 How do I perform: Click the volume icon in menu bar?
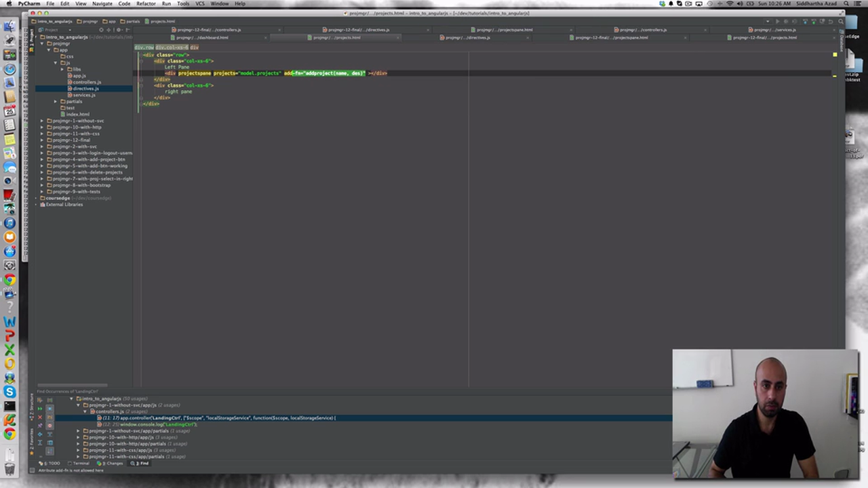click(x=741, y=3)
